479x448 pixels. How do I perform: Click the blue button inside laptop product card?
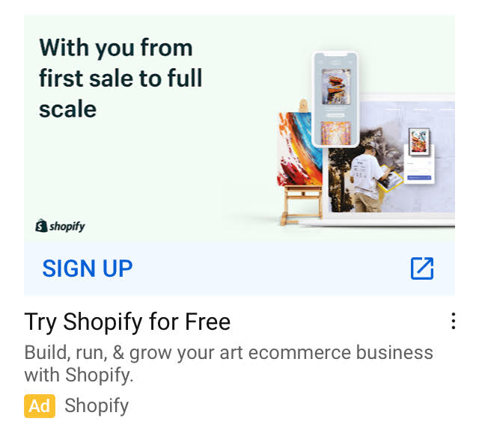[419, 177]
